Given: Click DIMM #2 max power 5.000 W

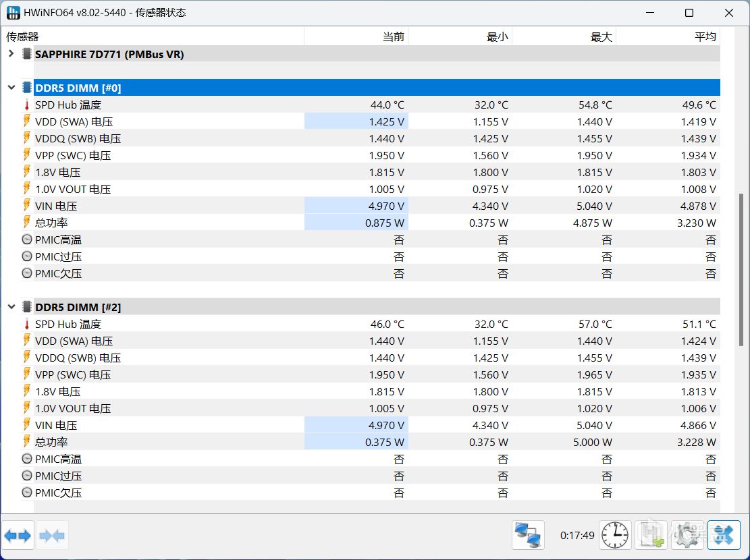Looking at the screenshot, I should [593, 443].
